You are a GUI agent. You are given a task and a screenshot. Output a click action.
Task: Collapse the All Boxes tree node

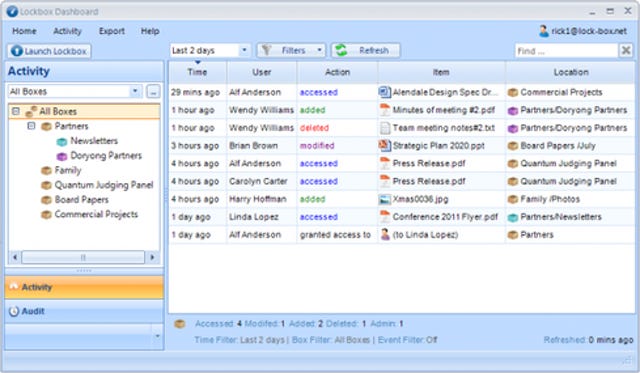16,111
